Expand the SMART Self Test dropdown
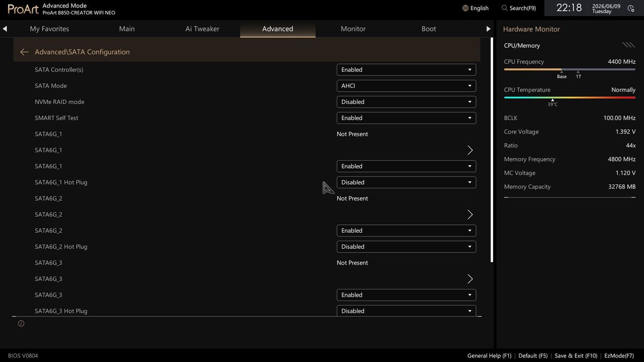 pos(406,118)
